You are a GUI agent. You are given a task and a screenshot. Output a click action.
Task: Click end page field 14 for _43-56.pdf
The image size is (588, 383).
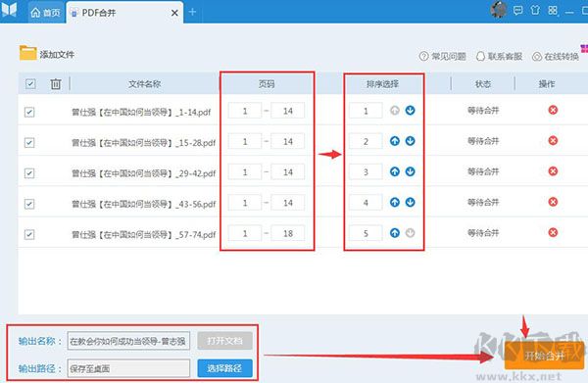[287, 203]
